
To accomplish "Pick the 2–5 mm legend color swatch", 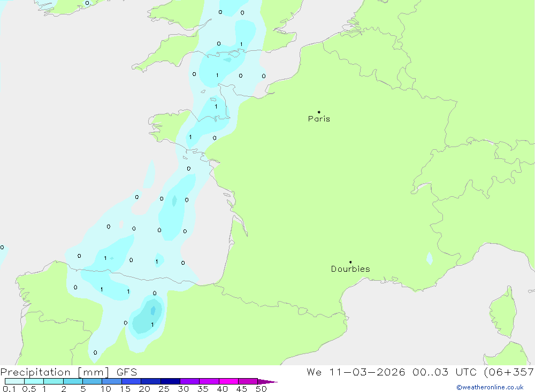I will pos(73,381).
